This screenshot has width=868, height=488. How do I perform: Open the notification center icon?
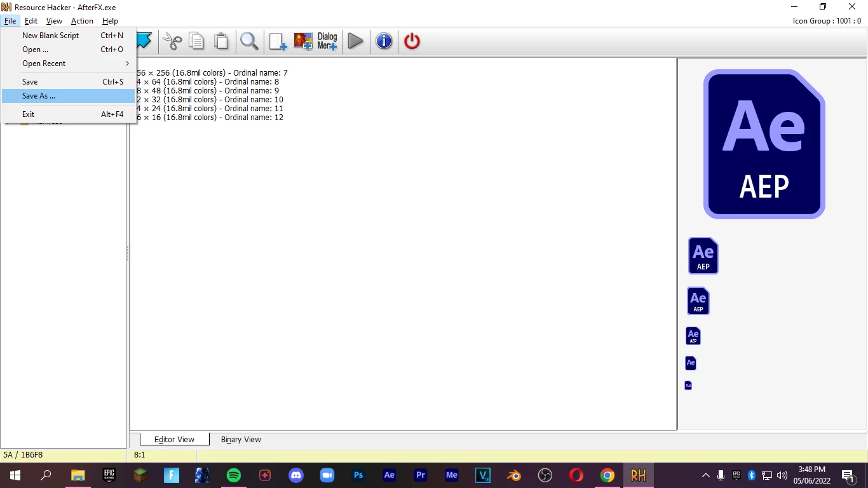pyautogui.click(x=848, y=475)
